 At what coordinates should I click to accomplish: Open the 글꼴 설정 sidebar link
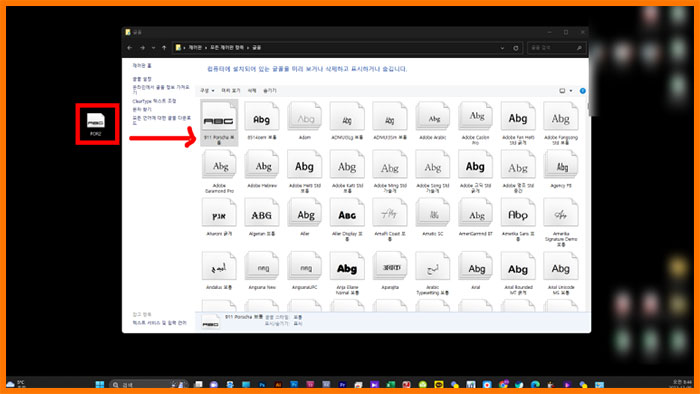coord(142,79)
